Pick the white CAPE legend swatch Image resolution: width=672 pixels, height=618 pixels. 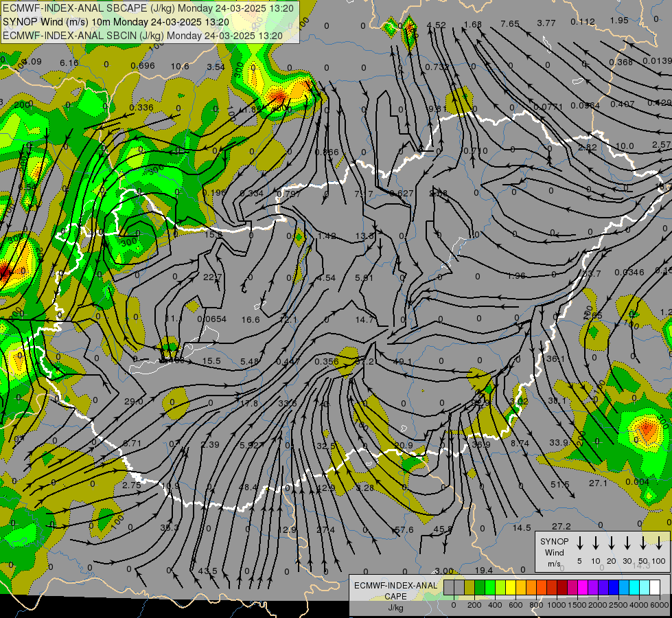pyautogui.click(x=655, y=587)
